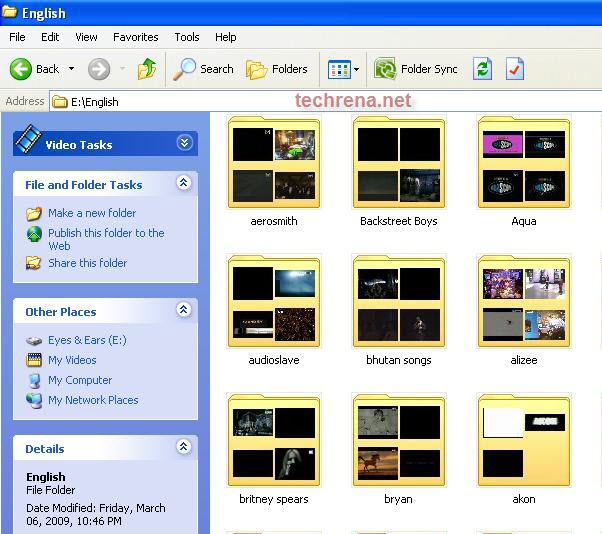The width and height of the screenshot is (602, 534).
Task: Open My Network Places link
Action: tap(93, 400)
